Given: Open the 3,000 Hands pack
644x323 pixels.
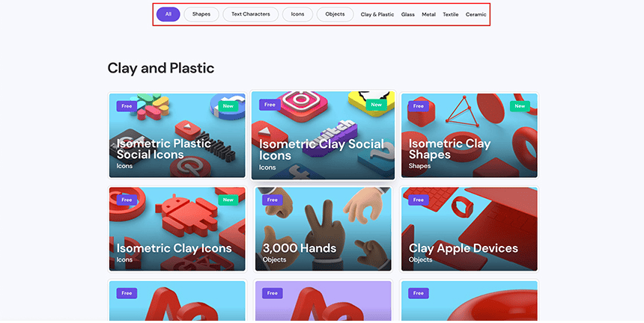Looking at the screenshot, I should coord(323,229).
